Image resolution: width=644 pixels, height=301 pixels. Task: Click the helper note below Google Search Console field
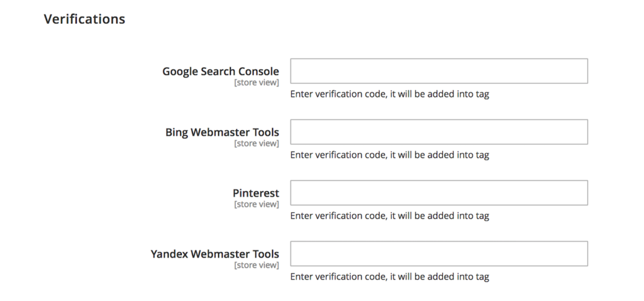tap(390, 94)
